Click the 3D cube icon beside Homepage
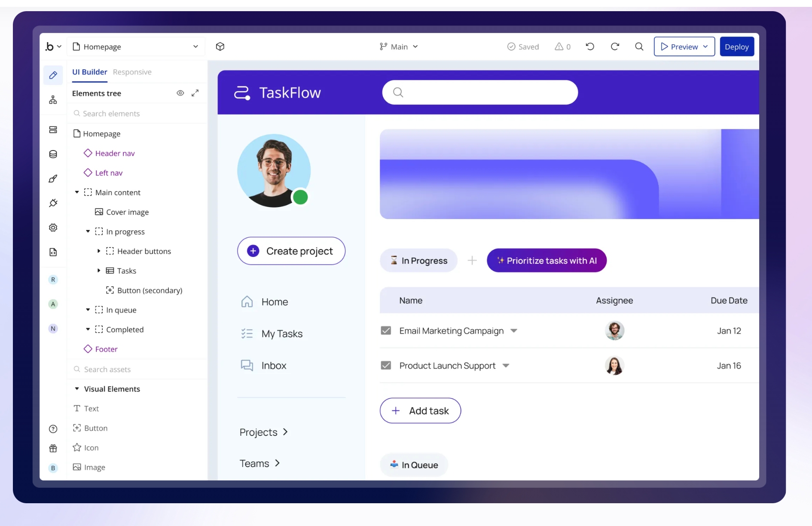This screenshot has height=526, width=812. 220,46
